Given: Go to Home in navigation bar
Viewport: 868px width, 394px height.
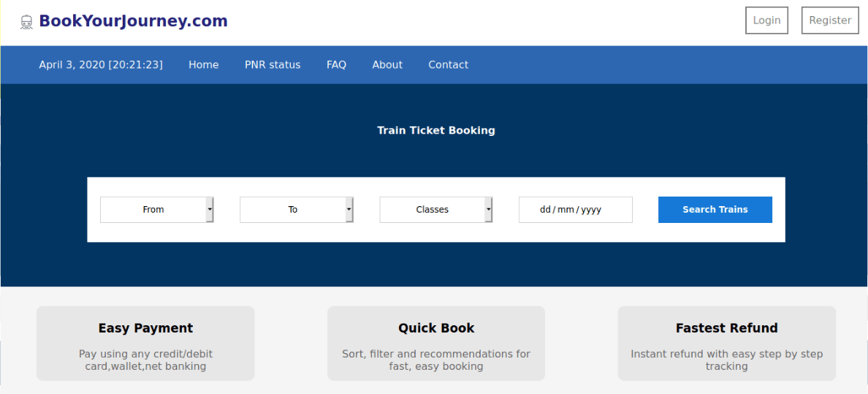Looking at the screenshot, I should coord(203,65).
